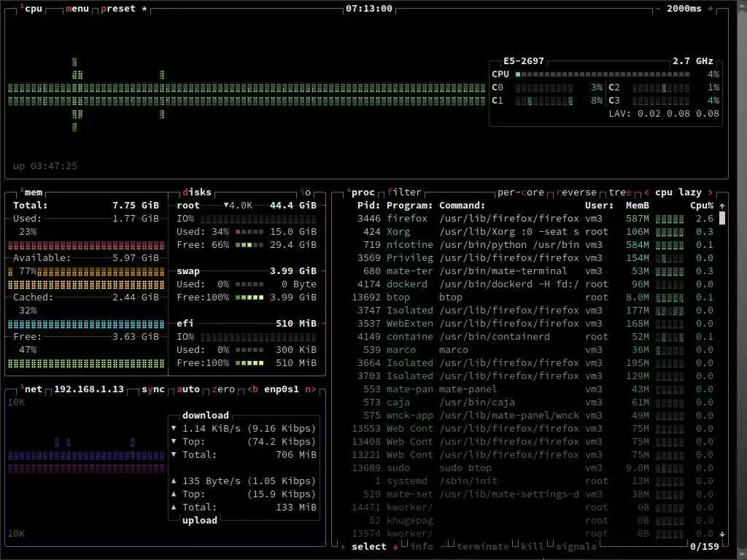Click the efi 510 MiB label

(296, 323)
